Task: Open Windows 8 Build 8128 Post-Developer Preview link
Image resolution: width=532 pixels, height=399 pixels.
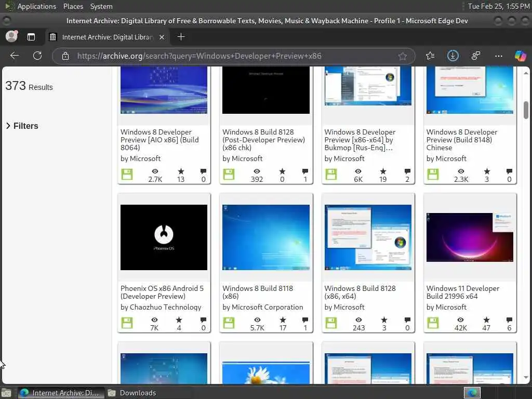Action: 263,140
